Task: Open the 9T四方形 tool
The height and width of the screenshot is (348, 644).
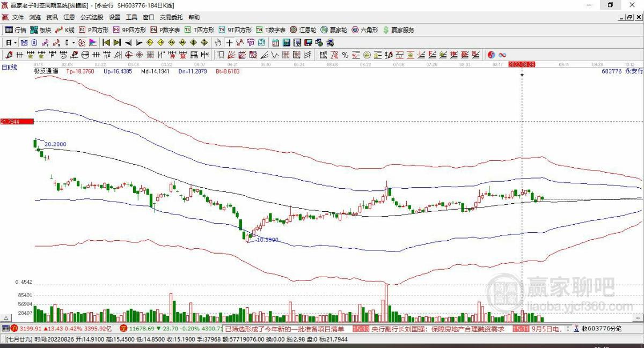Action: [235, 30]
